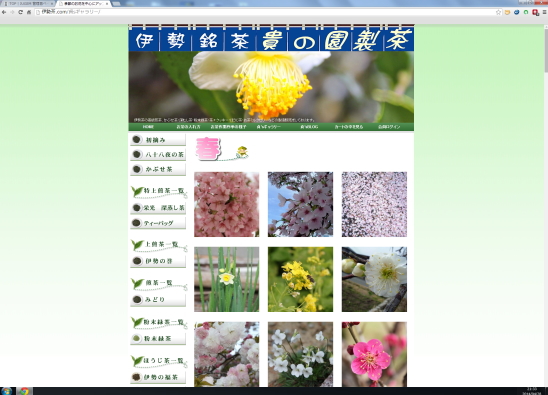
Task: Click member login in green nav bar
Action: [389, 127]
